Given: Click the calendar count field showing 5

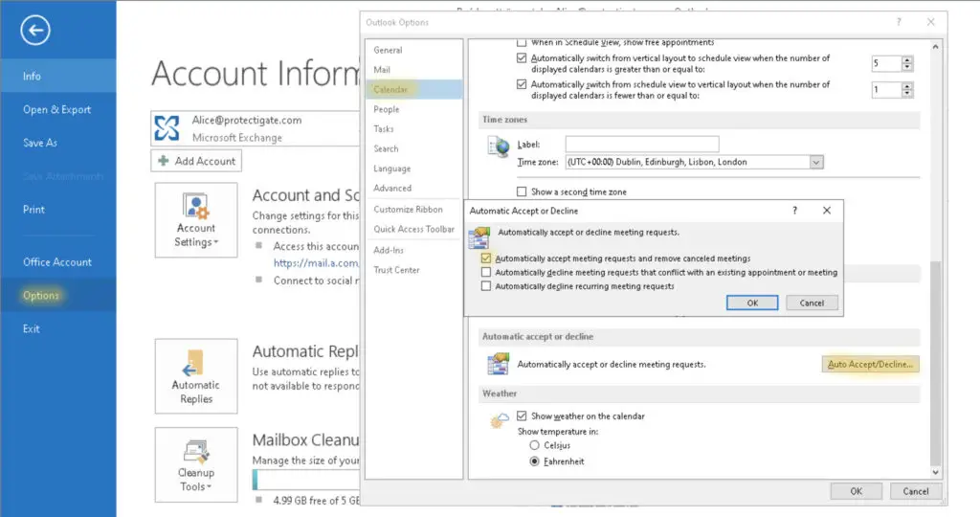Looking at the screenshot, I should (886, 63).
